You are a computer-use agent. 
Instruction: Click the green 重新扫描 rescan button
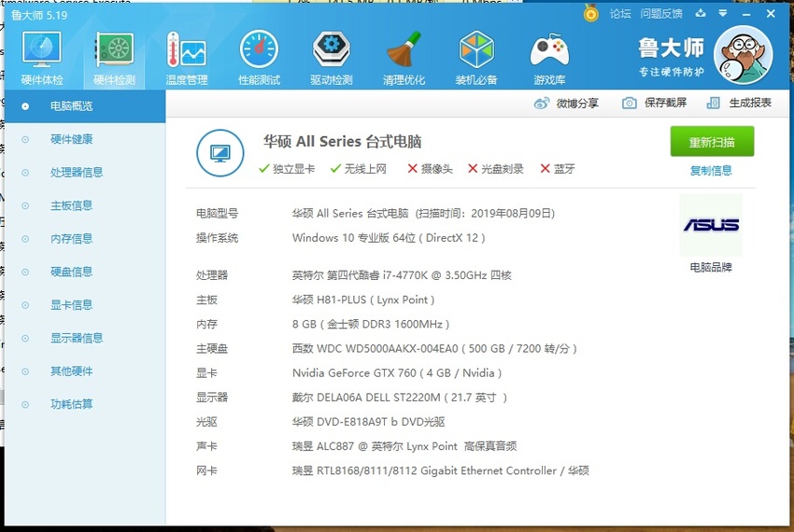[712, 142]
